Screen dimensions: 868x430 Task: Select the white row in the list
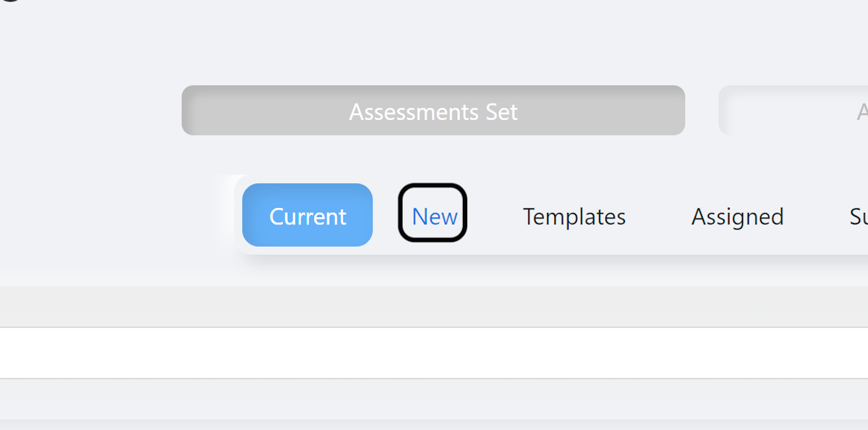(x=434, y=353)
